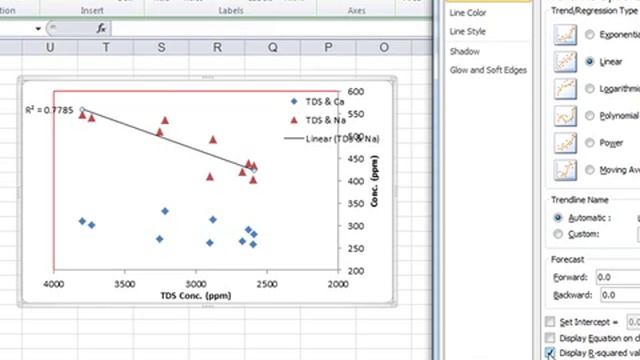The height and width of the screenshot is (360, 640).
Task: Click the Forecast Backward input field
Action: (620, 295)
